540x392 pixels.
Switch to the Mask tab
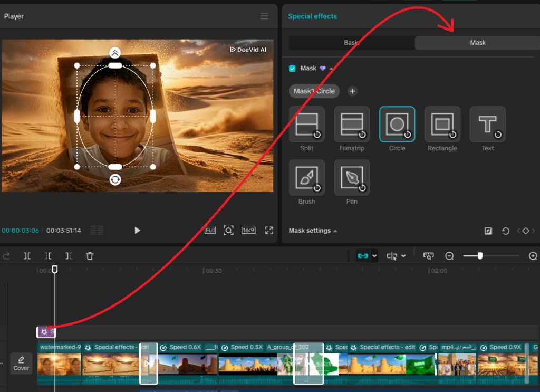477,43
